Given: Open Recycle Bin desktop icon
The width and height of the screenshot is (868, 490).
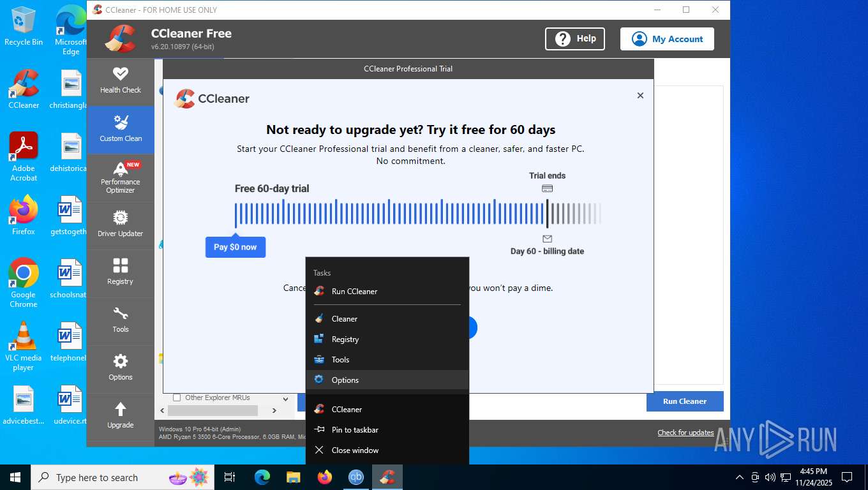Looking at the screenshot, I should (24, 26).
